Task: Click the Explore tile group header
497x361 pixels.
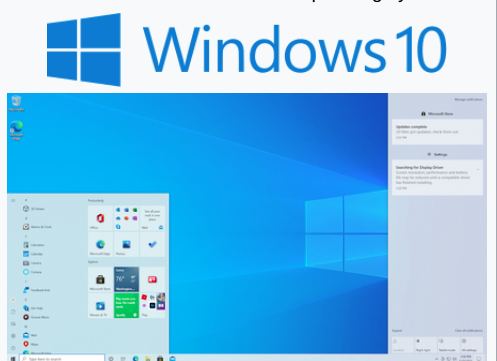Action: coord(93,262)
